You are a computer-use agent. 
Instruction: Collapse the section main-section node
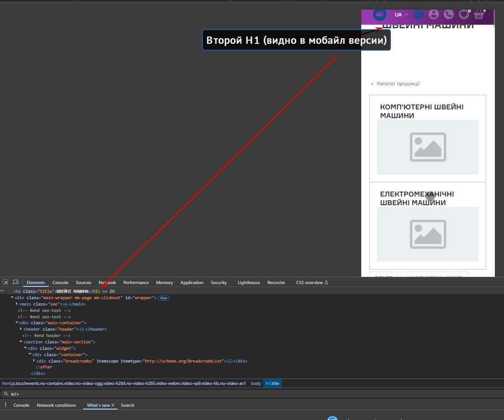click(x=21, y=342)
